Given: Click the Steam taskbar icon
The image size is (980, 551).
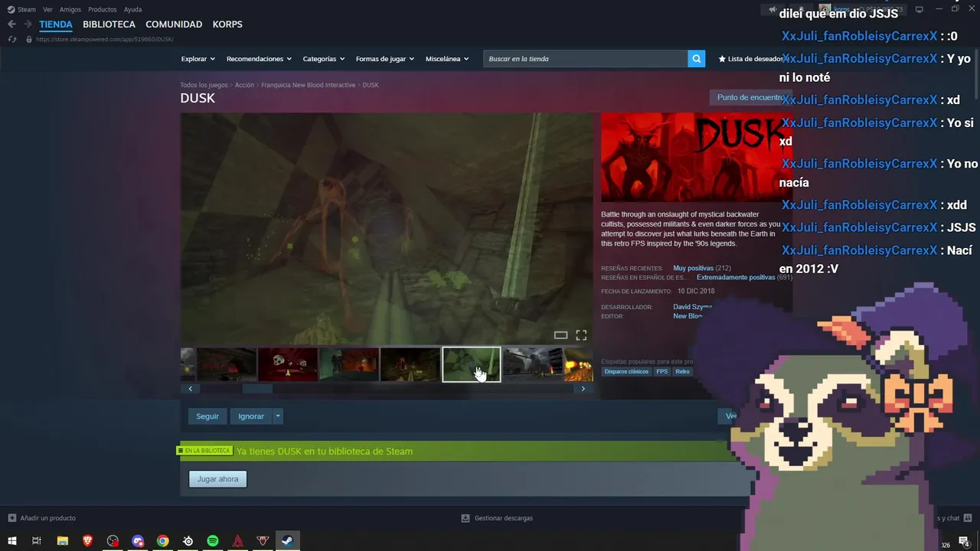Looking at the screenshot, I should (x=288, y=541).
